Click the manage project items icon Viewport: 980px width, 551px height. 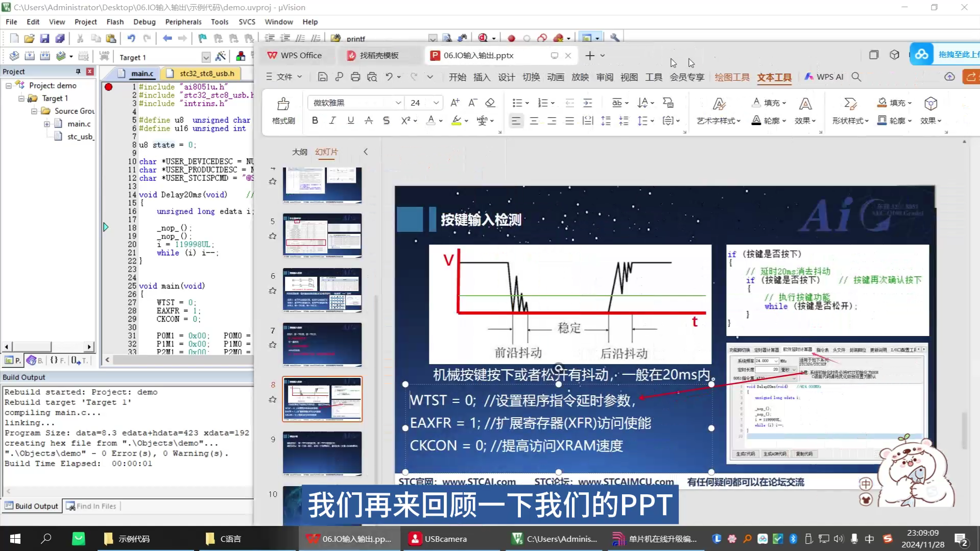pyautogui.click(x=241, y=56)
